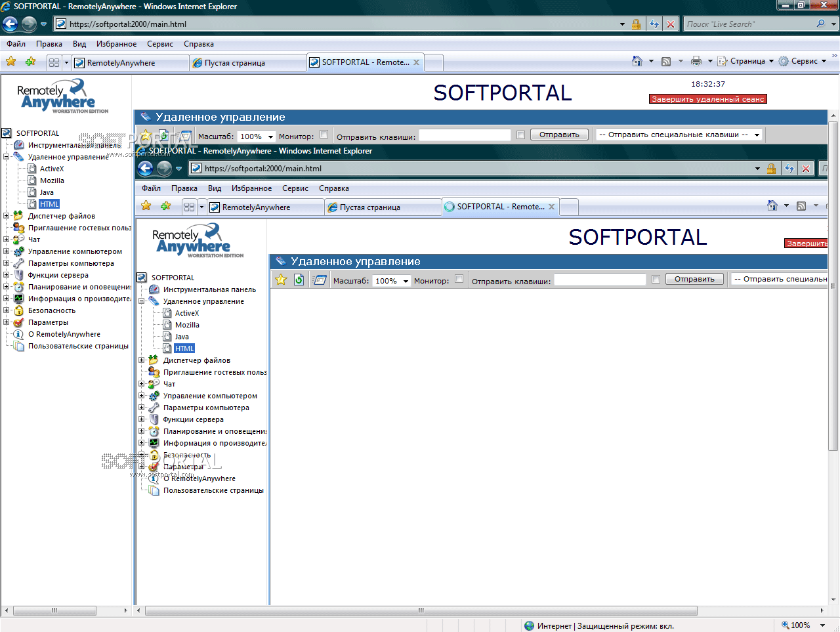Open Quick Tabs in the outer browser
The image size is (840, 632).
[x=54, y=62]
